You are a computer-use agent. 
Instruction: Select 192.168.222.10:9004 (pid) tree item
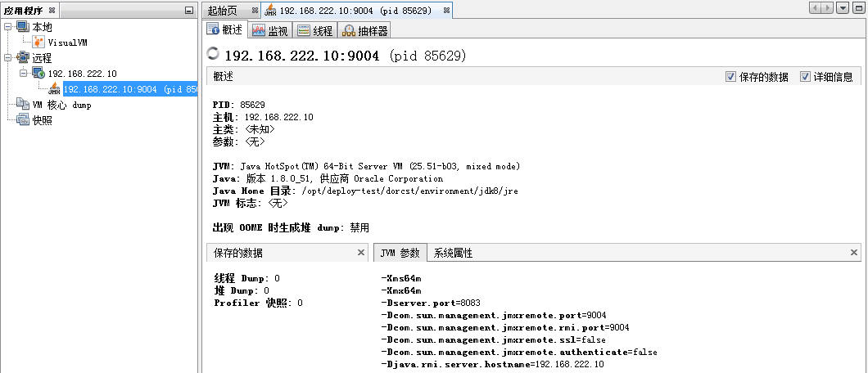click(x=131, y=89)
